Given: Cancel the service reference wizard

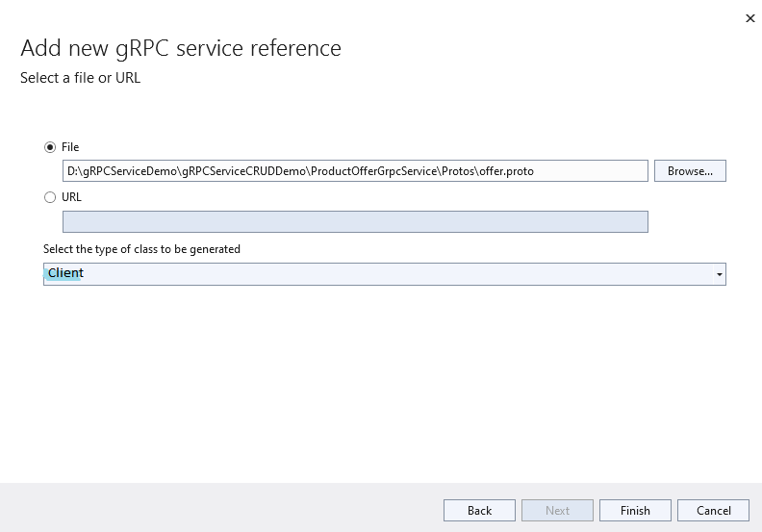Looking at the screenshot, I should coord(713,511).
